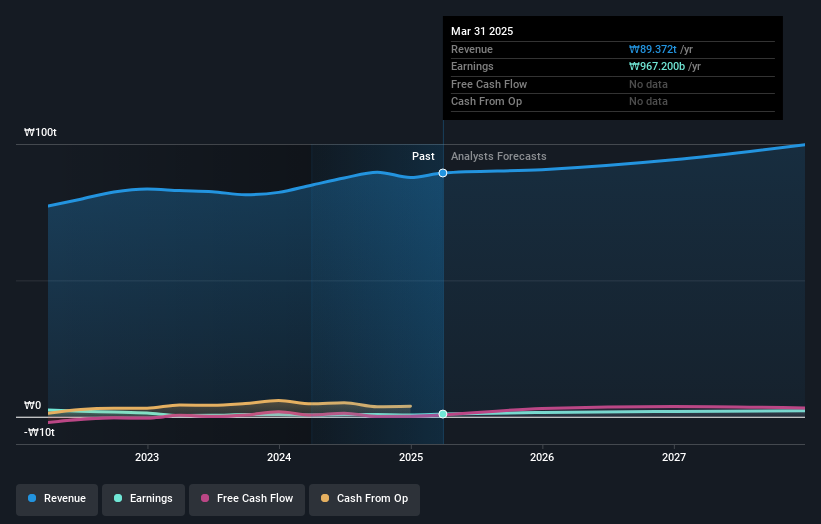This screenshot has width=821, height=524.
Task: Click the orange Cash From Op legend dot
Action: tap(325, 498)
